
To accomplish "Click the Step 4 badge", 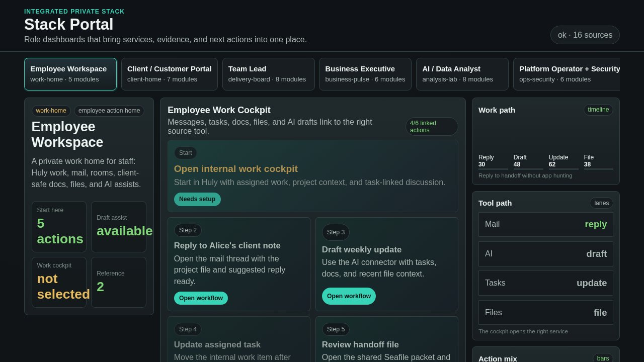I will pos(188,329).
